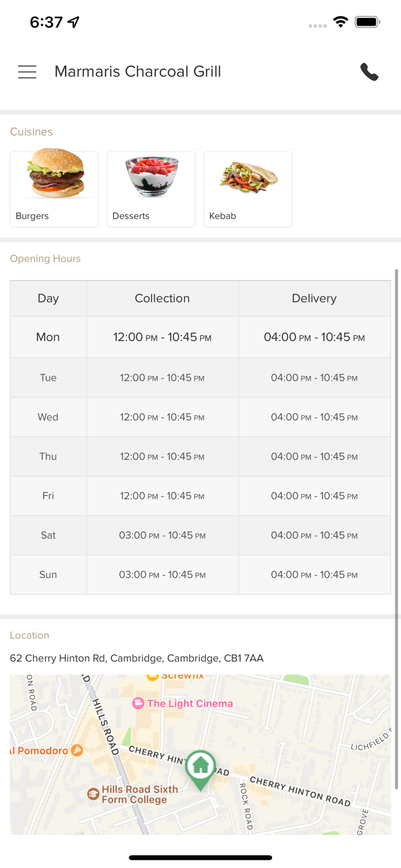Tap the green home map pin

[x=200, y=768]
